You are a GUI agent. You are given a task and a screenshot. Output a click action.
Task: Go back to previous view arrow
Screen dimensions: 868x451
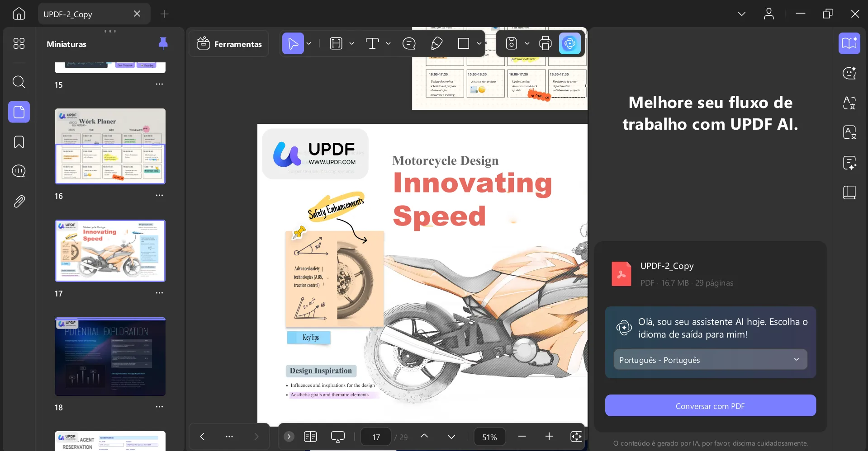pos(202,437)
